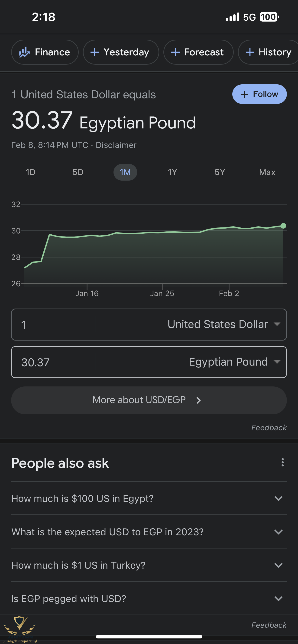Image resolution: width=298 pixels, height=644 pixels.
Task: Tap the plus icon beside History
Action: click(x=250, y=52)
